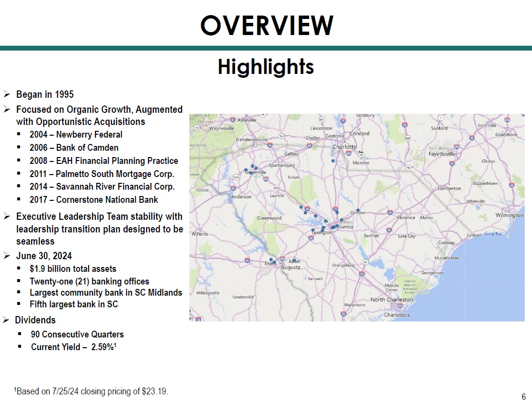Click '2014 – Savannah River Financial Corp.'
The width and height of the screenshot is (532, 408).
point(102,187)
